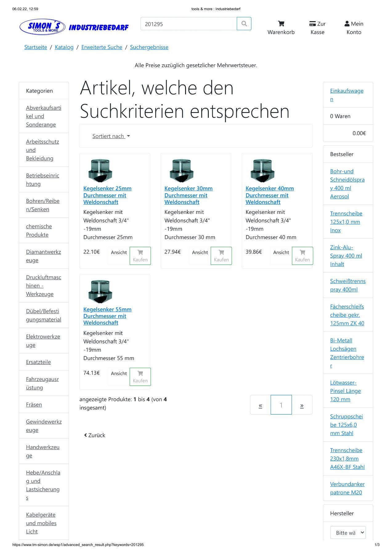This screenshot has width=392, height=554.
Task: Click the Kegelsenker 55mm product image
Action: pos(100,291)
